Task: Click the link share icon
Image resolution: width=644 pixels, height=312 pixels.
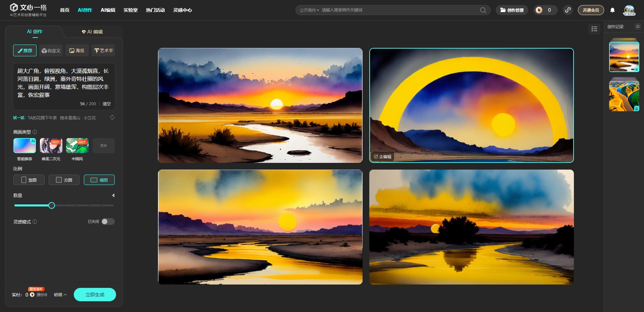Action: 568,10
